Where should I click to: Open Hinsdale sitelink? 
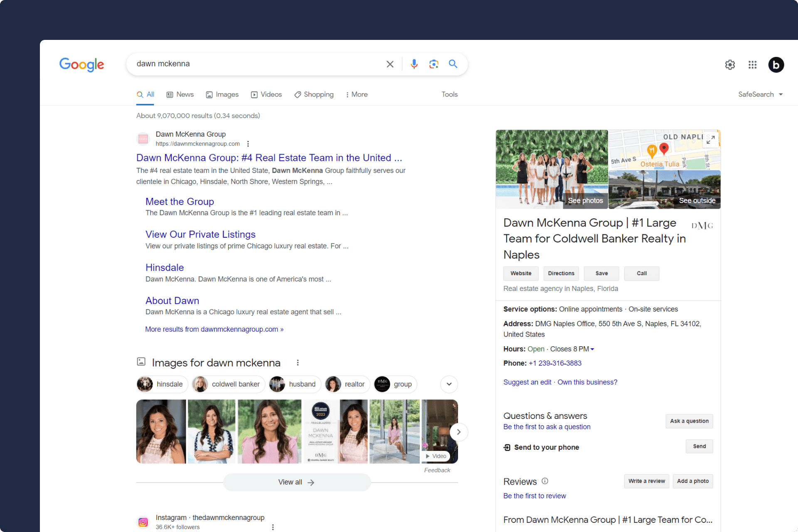click(x=165, y=268)
